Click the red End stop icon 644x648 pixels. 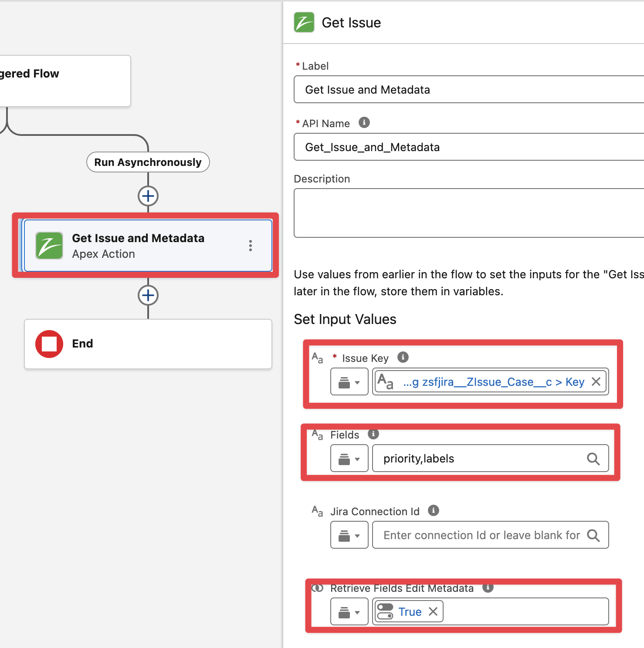coord(49,344)
